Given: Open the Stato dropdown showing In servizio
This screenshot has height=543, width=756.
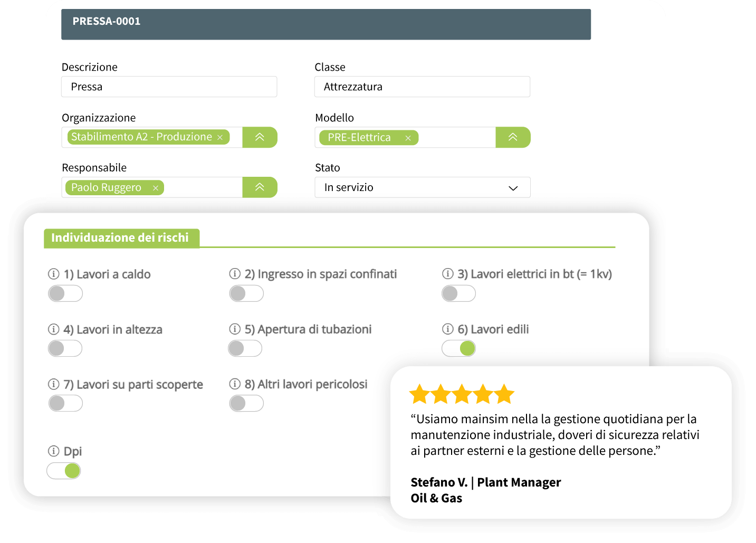Looking at the screenshot, I should 423,187.
